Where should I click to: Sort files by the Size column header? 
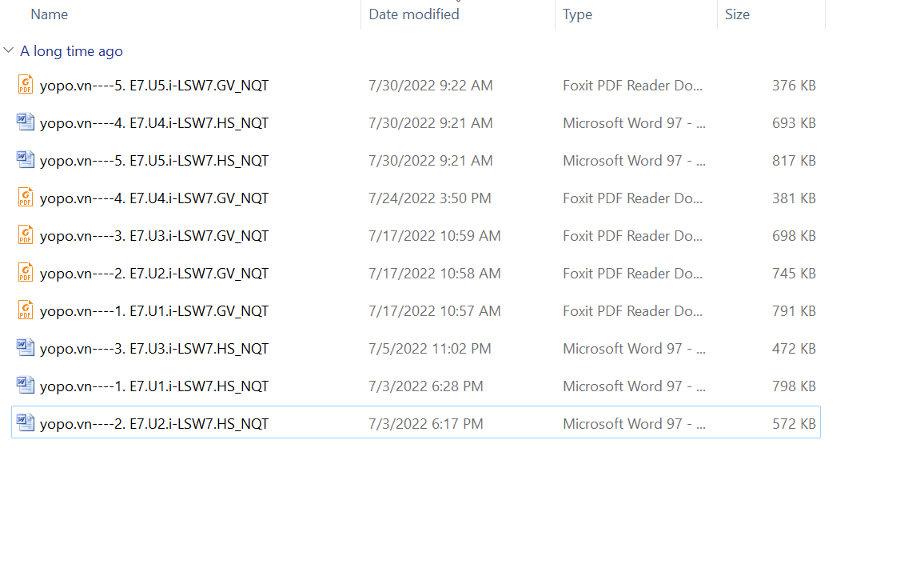tap(737, 14)
